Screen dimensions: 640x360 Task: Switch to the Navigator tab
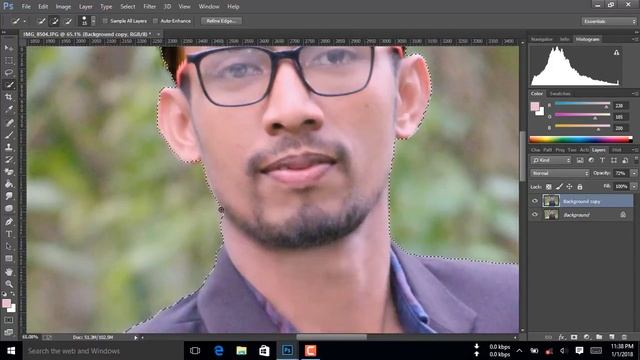click(x=542, y=39)
